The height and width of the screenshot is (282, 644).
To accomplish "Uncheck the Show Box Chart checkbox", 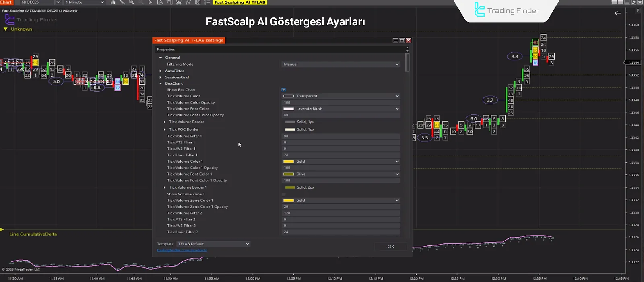I will [284, 90].
